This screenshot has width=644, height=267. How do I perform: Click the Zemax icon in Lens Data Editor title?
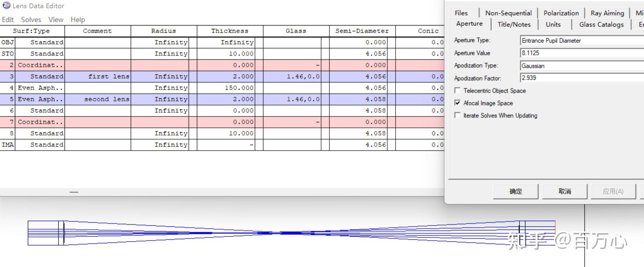pyautogui.click(x=6, y=5)
